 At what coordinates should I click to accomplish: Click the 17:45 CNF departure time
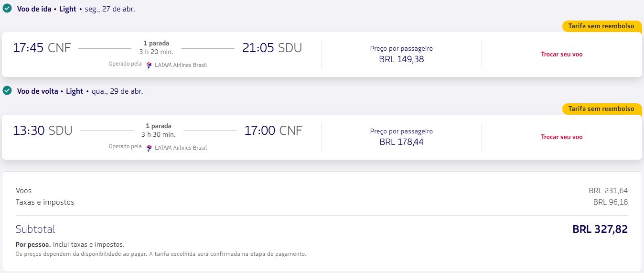pyautogui.click(x=42, y=48)
